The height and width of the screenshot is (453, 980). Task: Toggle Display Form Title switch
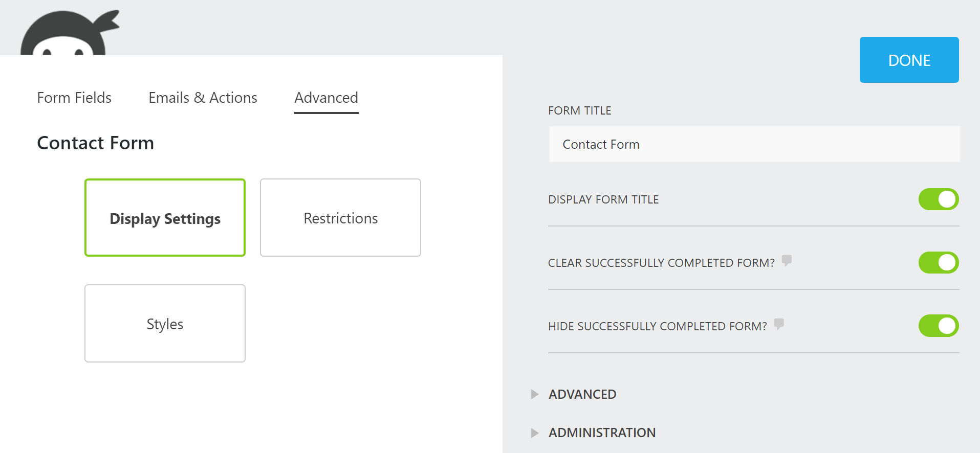938,199
